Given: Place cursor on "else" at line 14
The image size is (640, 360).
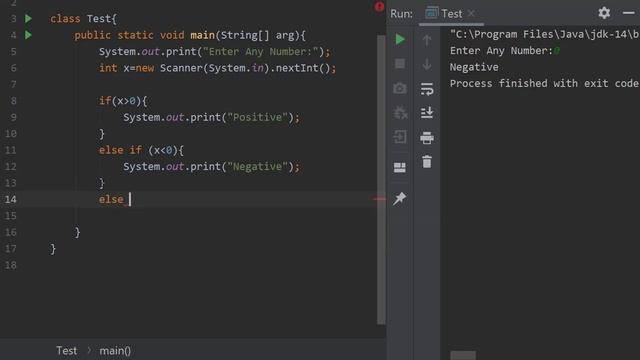Looking at the screenshot, I should point(111,199).
